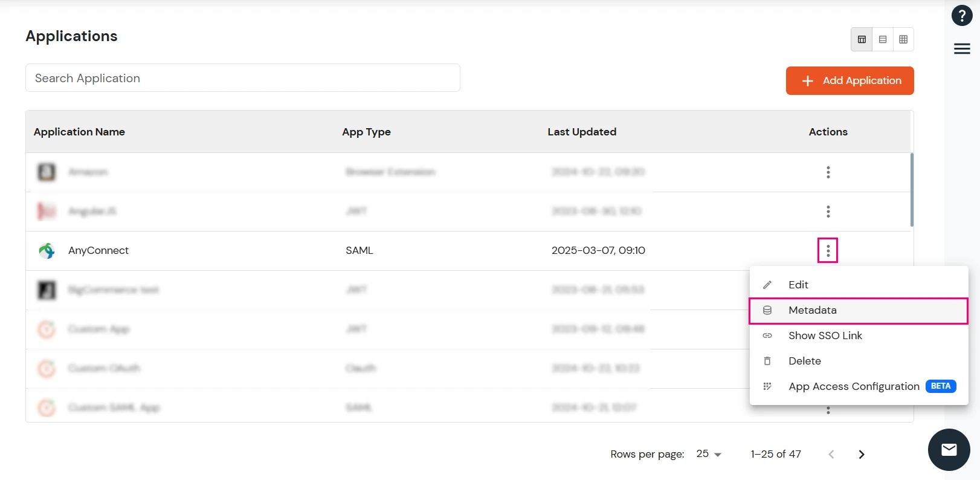Image resolution: width=980 pixels, height=480 pixels.
Task: Switch to the compact row view icon
Action: [x=883, y=39]
